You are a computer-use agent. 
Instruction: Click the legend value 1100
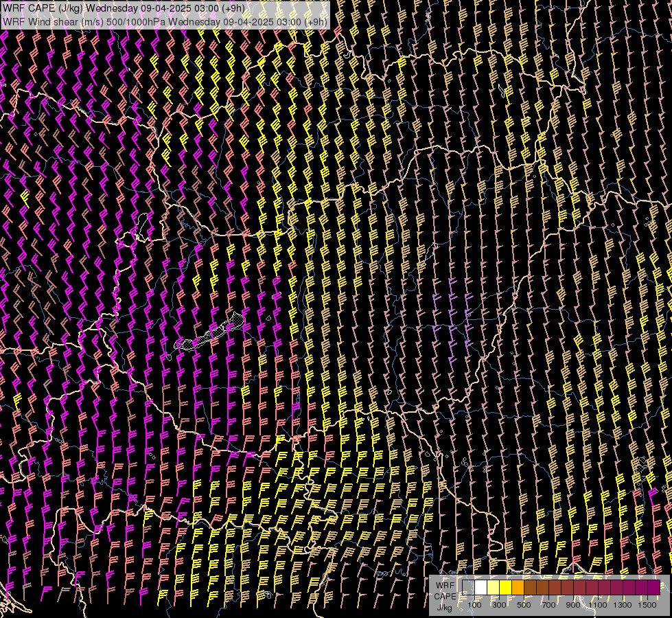tap(598, 605)
